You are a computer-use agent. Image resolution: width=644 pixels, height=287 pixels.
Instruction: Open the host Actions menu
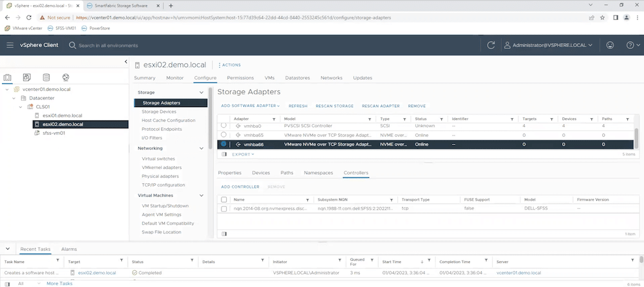[230, 65]
